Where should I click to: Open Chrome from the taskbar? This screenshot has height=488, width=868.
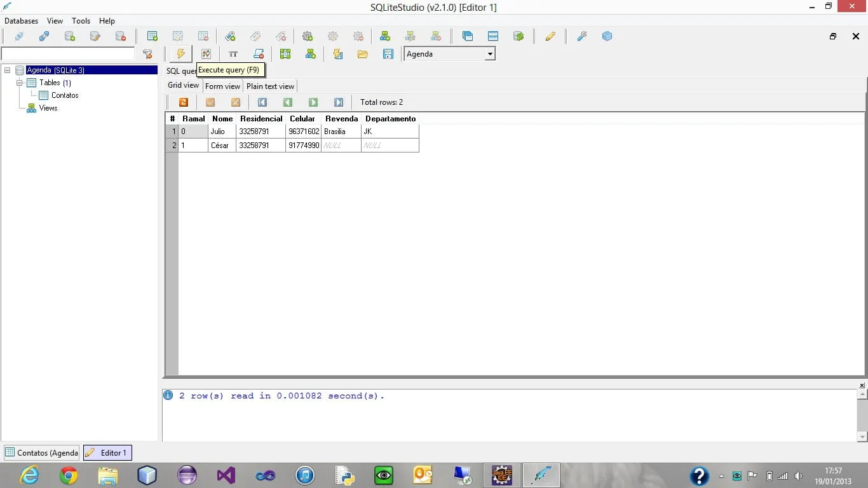click(x=69, y=475)
